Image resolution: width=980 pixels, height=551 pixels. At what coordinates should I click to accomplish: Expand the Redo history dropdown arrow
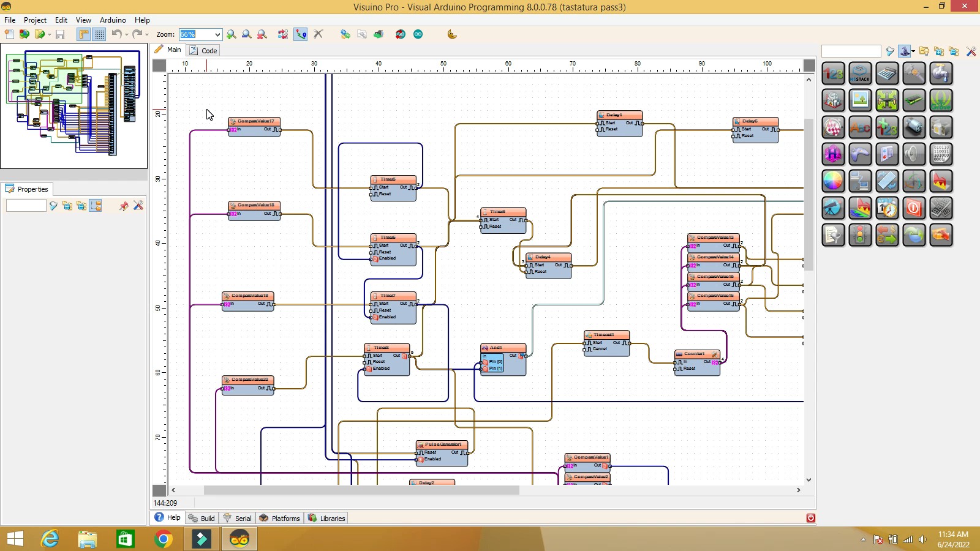pyautogui.click(x=147, y=34)
